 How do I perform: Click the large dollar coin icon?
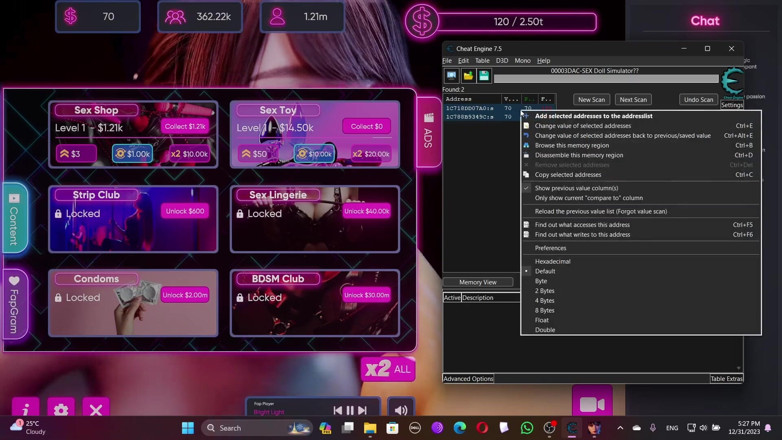click(x=421, y=22)
